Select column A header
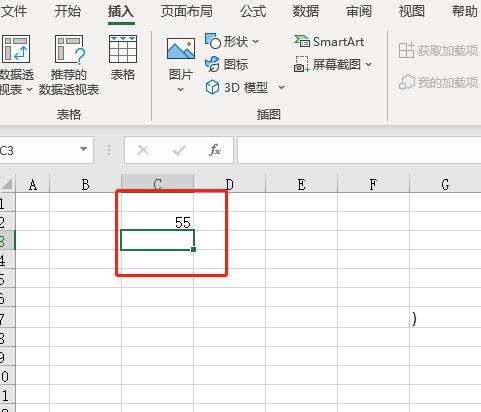This screenshot has height=412, width=481. 33,184
